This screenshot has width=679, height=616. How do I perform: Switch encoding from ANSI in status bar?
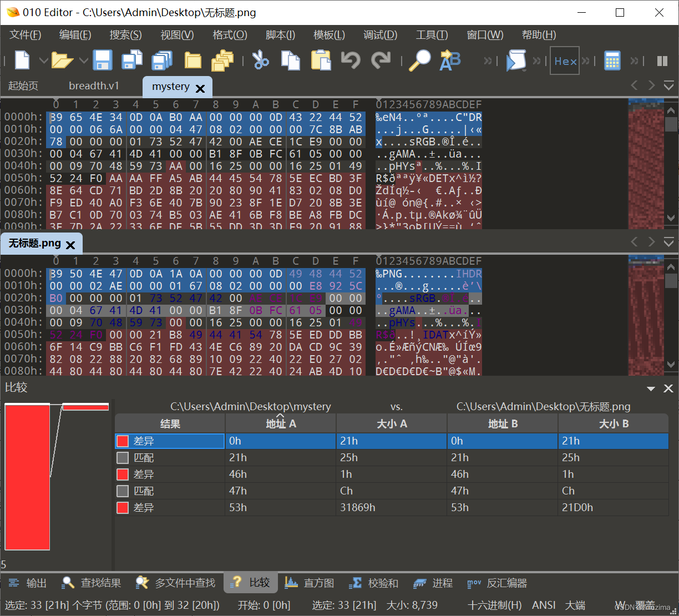tap(544, 605)
